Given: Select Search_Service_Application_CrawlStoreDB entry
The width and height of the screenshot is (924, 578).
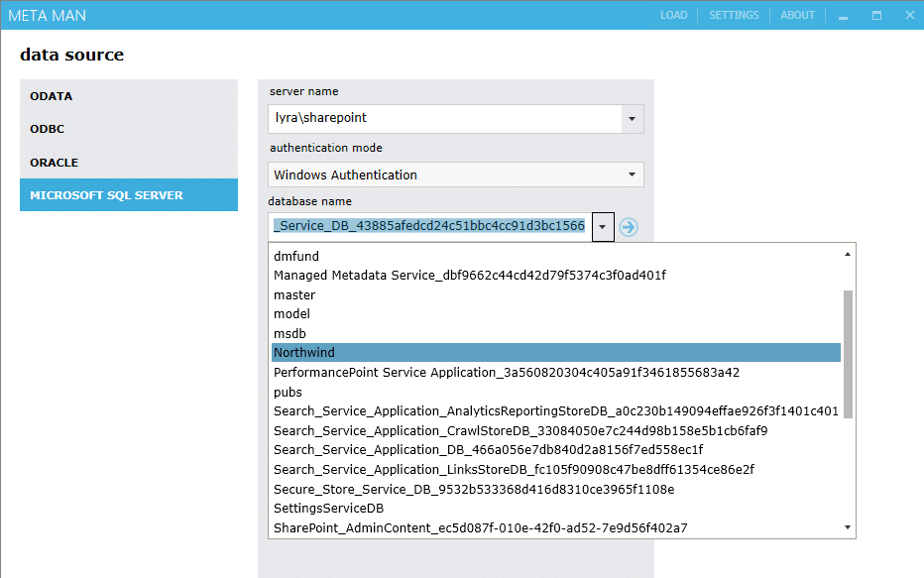Looking at the screenshot, I should click(x=556, y=430).
